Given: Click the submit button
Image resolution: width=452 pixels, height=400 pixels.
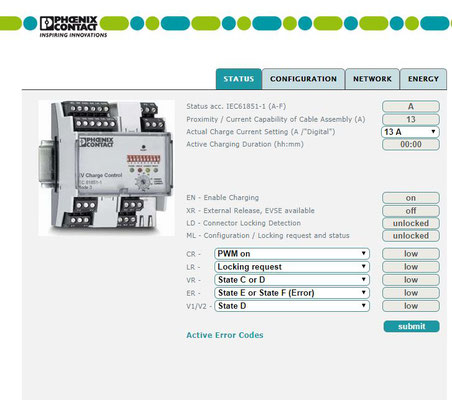Looking at the screenshot, I should 411,326.
